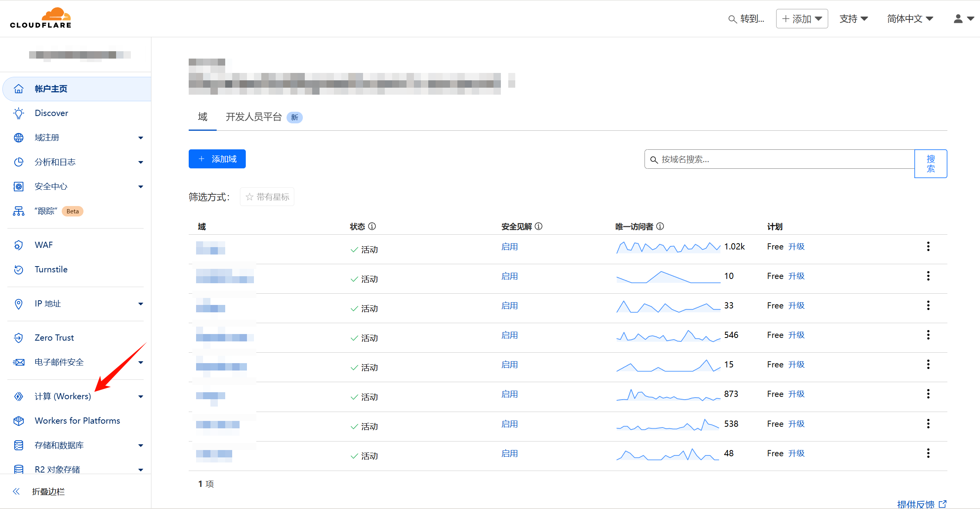Image resolution: width=980 pixels, height=509 pixels.
Task: Open the three-dot menu for the 546 visitors row
Action: [x=928, y=335]
